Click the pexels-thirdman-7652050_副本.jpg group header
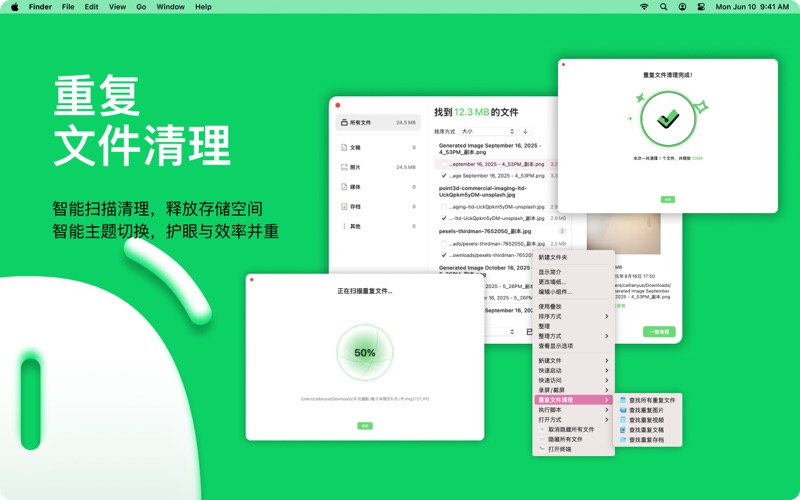 485,231
